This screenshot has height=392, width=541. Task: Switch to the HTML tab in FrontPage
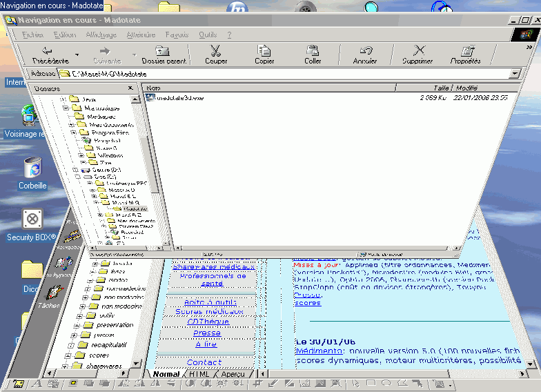(x=199, y=374)
